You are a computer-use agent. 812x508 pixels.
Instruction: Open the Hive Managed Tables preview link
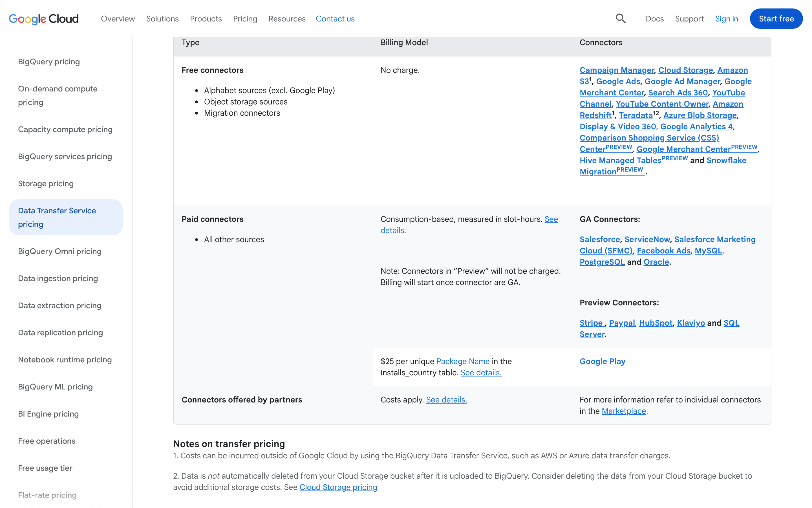(x=634, y=160)
